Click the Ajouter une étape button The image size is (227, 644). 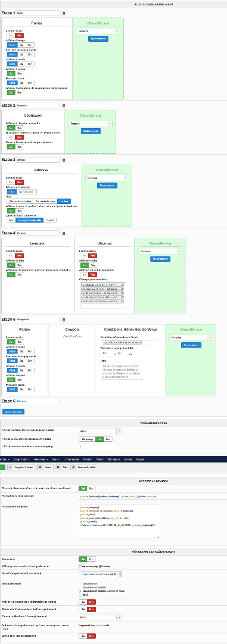pyautogui.click(x=13, y=411)
